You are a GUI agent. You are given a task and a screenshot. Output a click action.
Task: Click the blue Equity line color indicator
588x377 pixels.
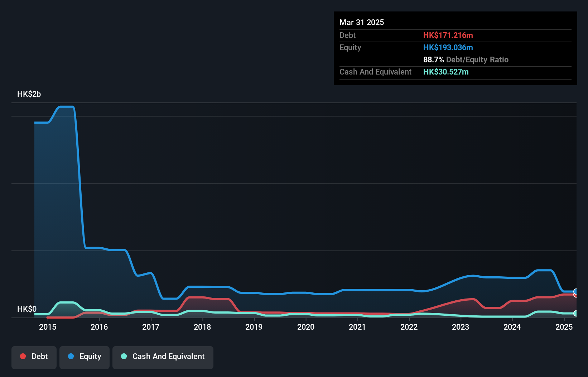coord(72,356)
